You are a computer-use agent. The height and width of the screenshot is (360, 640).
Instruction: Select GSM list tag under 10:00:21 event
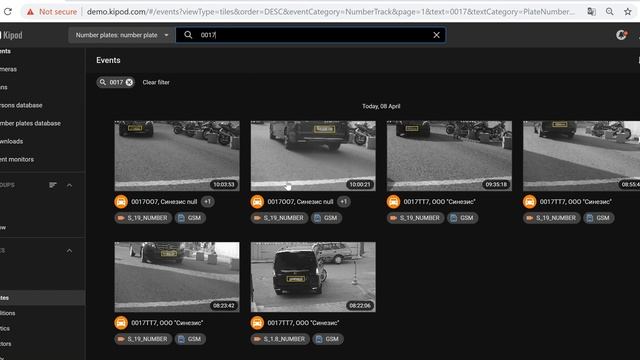(x=327, y=218)
